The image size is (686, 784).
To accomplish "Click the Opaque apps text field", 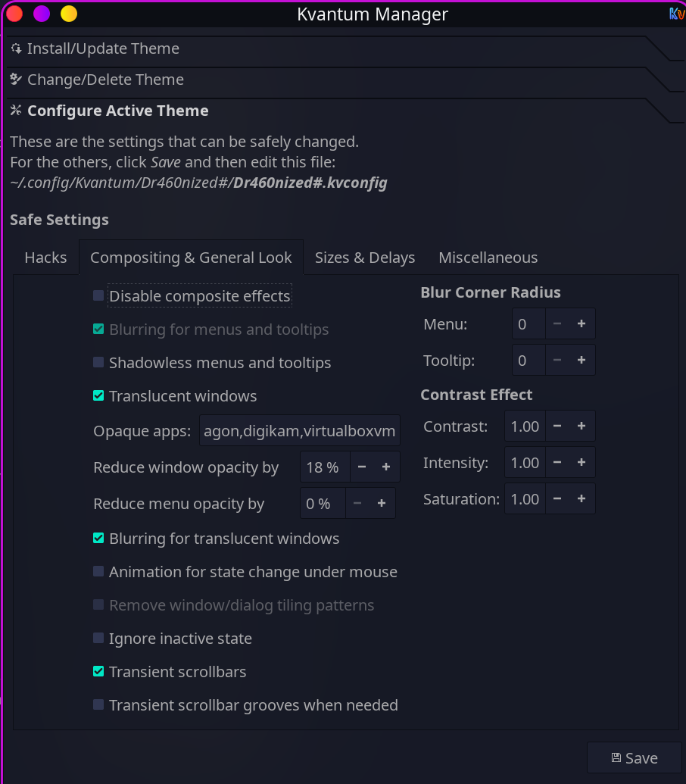I will point(300,430).
